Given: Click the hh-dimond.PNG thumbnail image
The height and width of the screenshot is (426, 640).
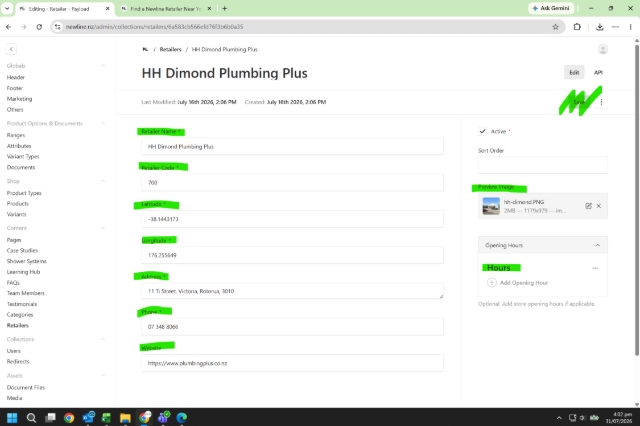Looking at the screenshot, I should [x=491, y=206].
